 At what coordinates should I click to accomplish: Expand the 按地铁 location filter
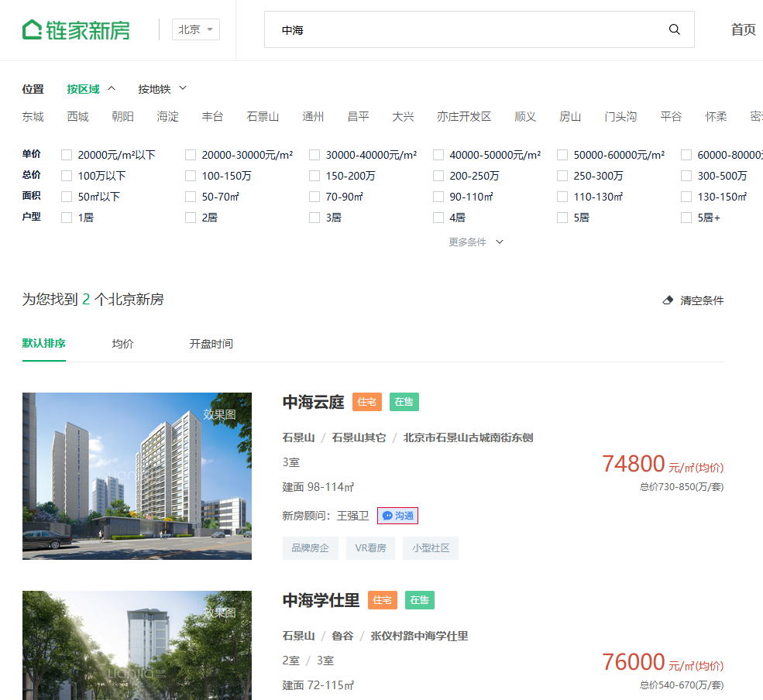click(162, 89)
